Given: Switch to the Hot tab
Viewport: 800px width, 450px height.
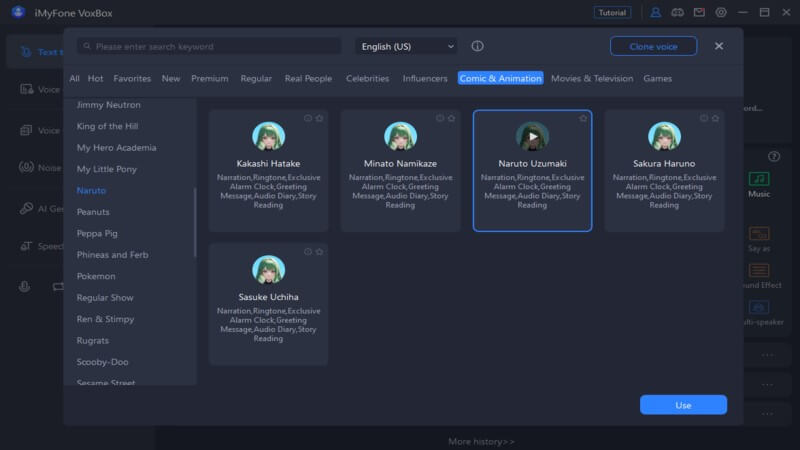Looking at the screenshot, I should pyautogui.click(x=95, y=79).
